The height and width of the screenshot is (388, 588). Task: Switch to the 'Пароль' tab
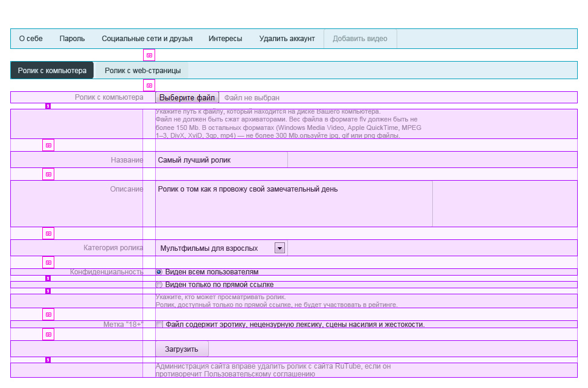pyautogui.click(x=72, y=39)
